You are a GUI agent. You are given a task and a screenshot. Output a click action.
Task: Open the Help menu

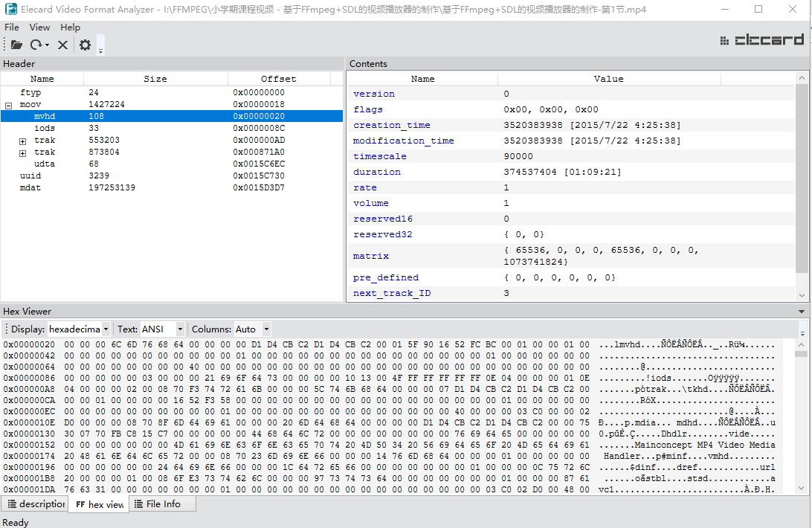(70, 28)
